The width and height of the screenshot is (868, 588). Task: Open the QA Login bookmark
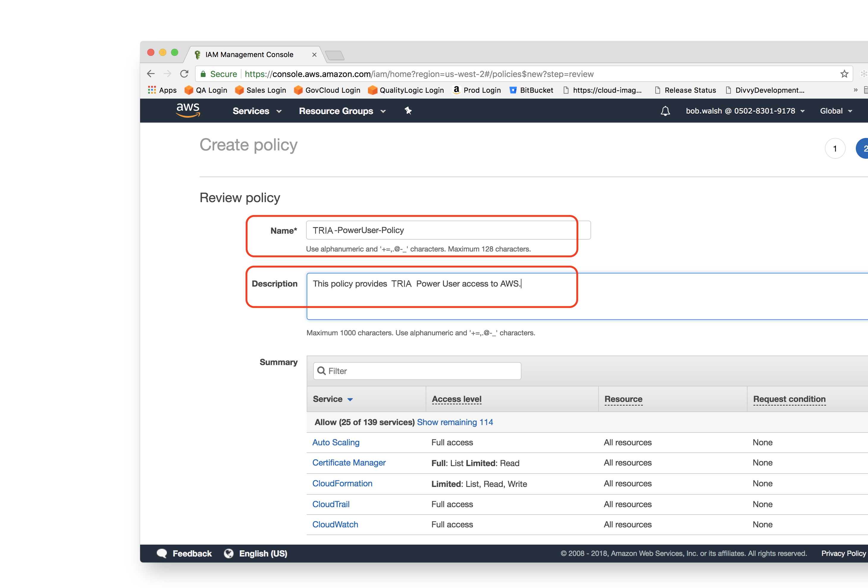206,90
